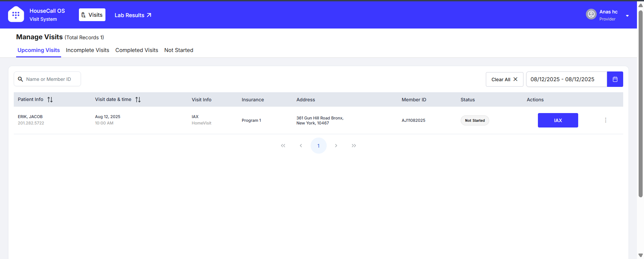Switch to Completed Visits tab

point(137,50)
